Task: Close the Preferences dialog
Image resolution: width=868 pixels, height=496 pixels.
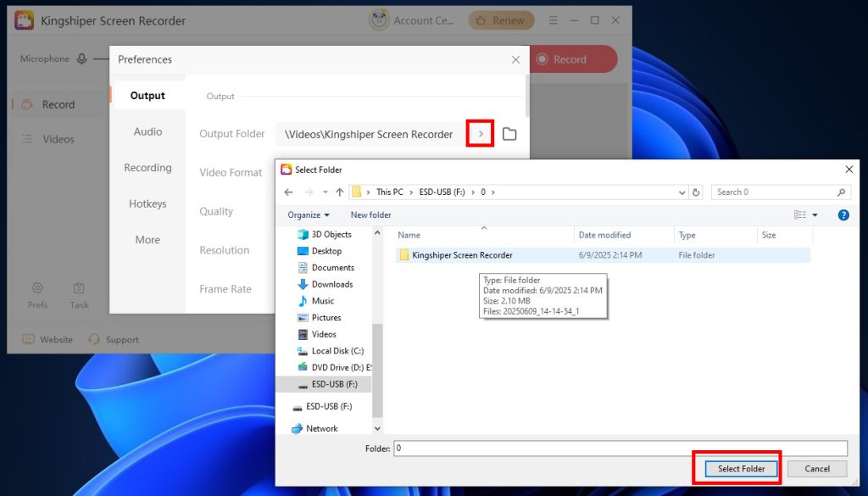Action: (515, 60)
